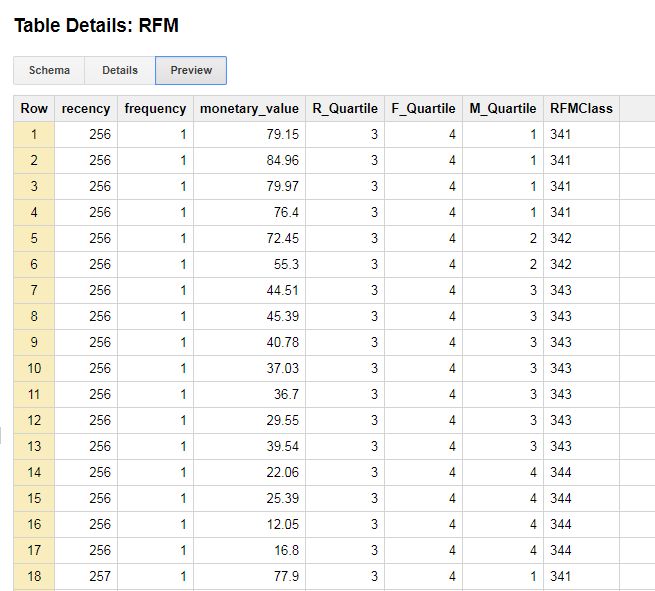Click RFMClass 342 in row 6
This screenshot has height=591, width=655.
[x=561, y=264]
